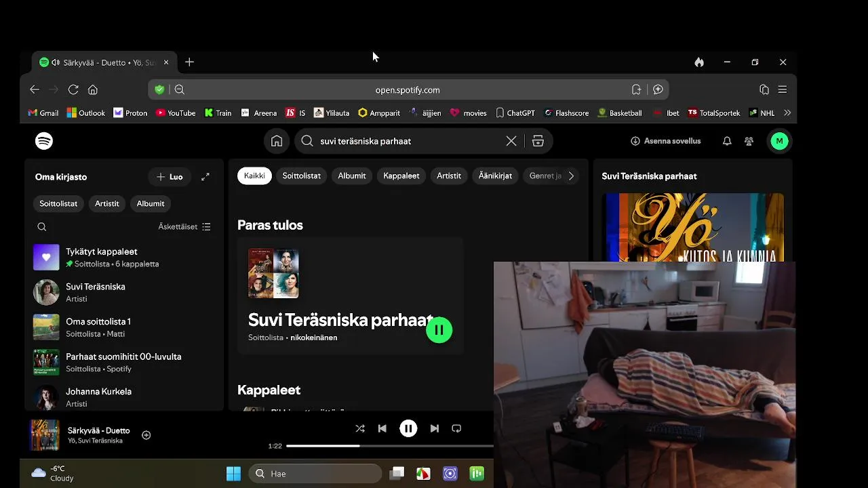Open a new browser tab
Screen dimensions: 868x488
tap(189, 62)
